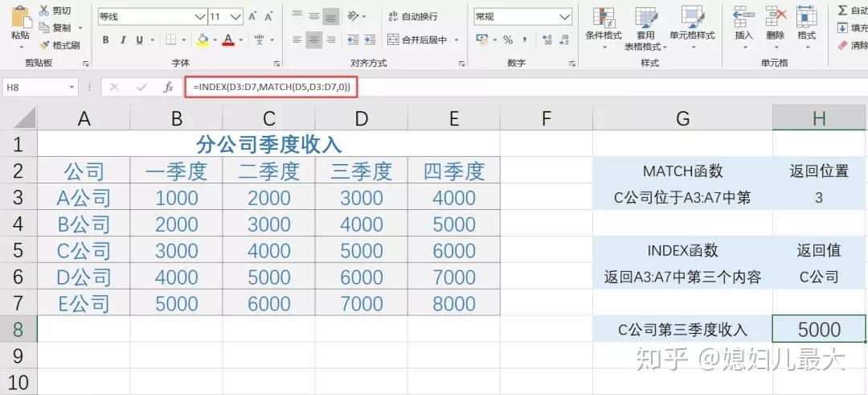Click the Name Box showing H8
Image resolution: width=868 pixels, height=395 pixels.
coord(36,88)
